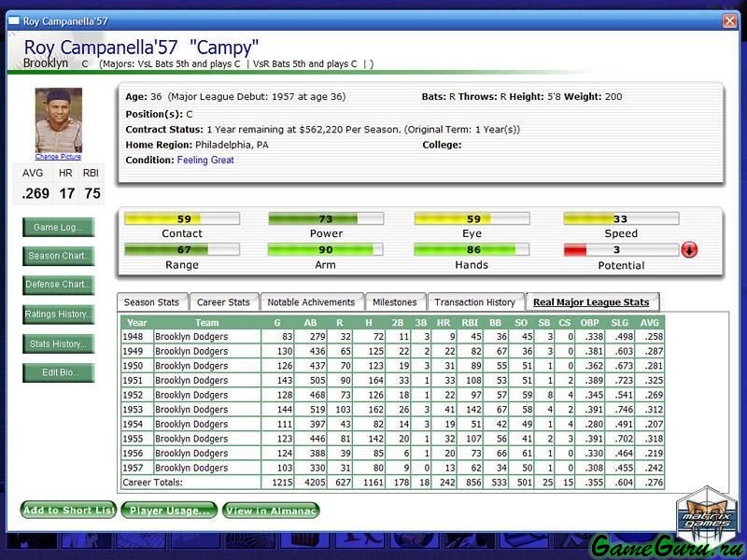Screen dimensions: 747x560
Task: Open the Game Log
Action: (x=58, y=227)
